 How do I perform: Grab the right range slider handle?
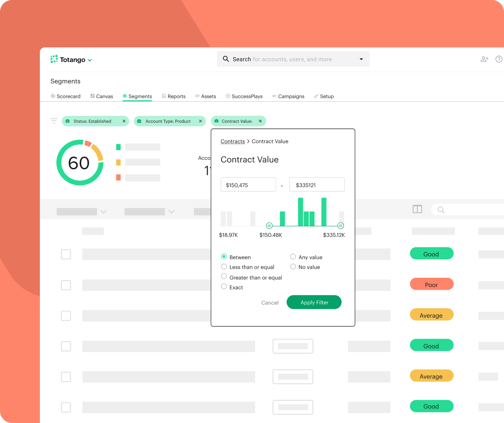(x=341, y=226)
